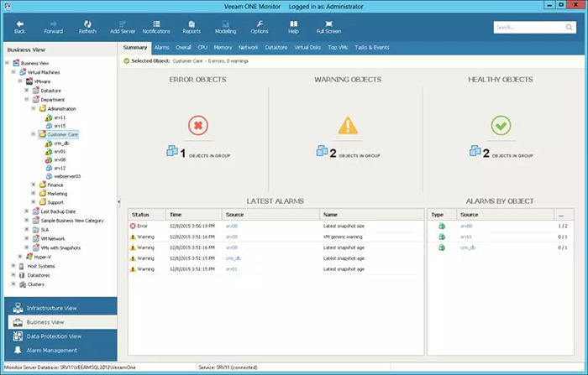The height and width of the screenshot is (375, 588).
Task: Open Notifications from the toolbar
Action: (156, 26)
